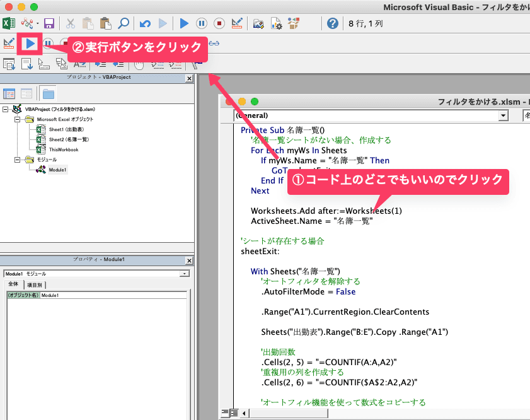Screen dimensions: 530x420
Task: Collapse the VBAProject root node
Action: point(5,109)
